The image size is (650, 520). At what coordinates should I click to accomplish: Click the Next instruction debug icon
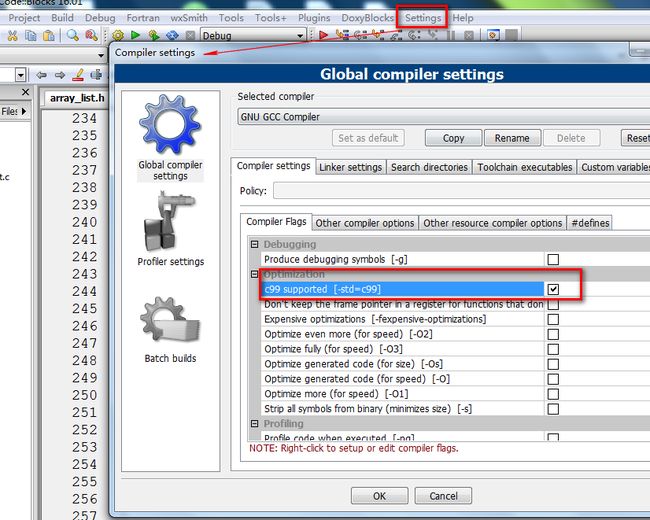coord(414,36)
